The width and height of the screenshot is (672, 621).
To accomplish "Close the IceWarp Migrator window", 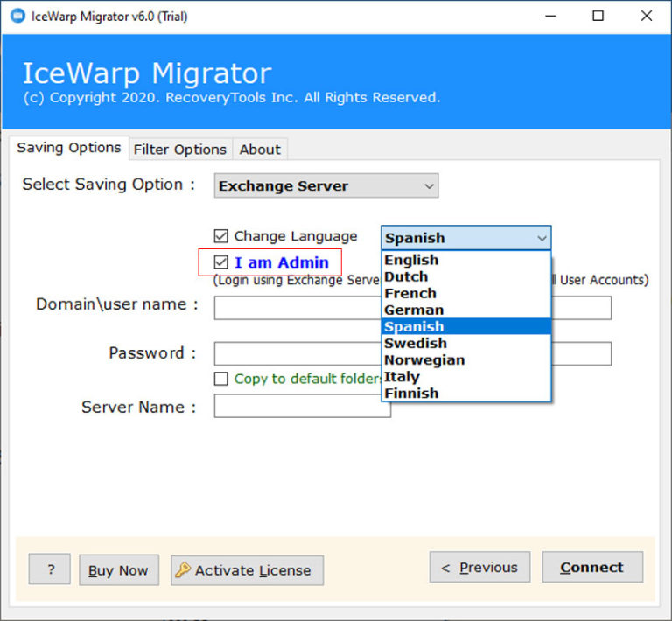I will pos(647,17).
